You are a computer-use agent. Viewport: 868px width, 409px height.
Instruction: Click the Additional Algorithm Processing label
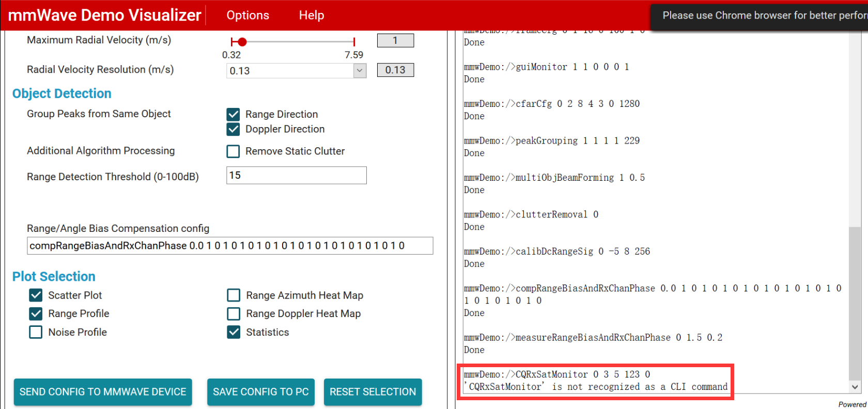101,150
